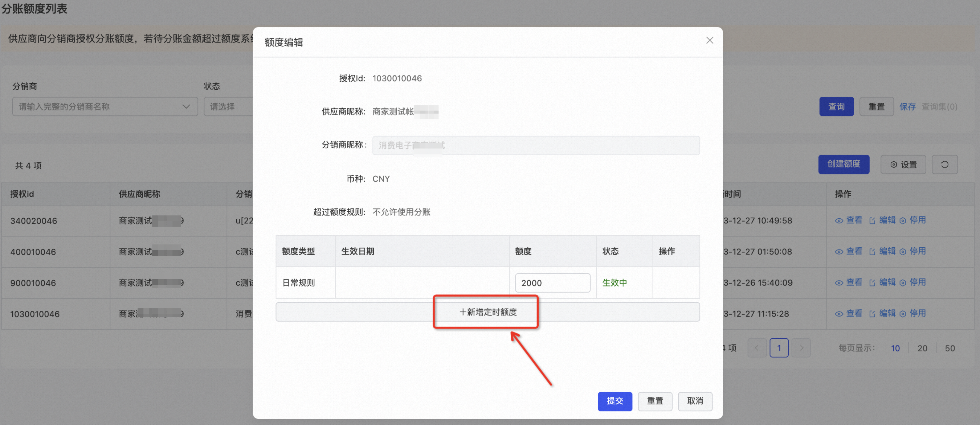Edit the 额度 input showing 2000
Screen dimensions: 980x425
pos(552,283)
